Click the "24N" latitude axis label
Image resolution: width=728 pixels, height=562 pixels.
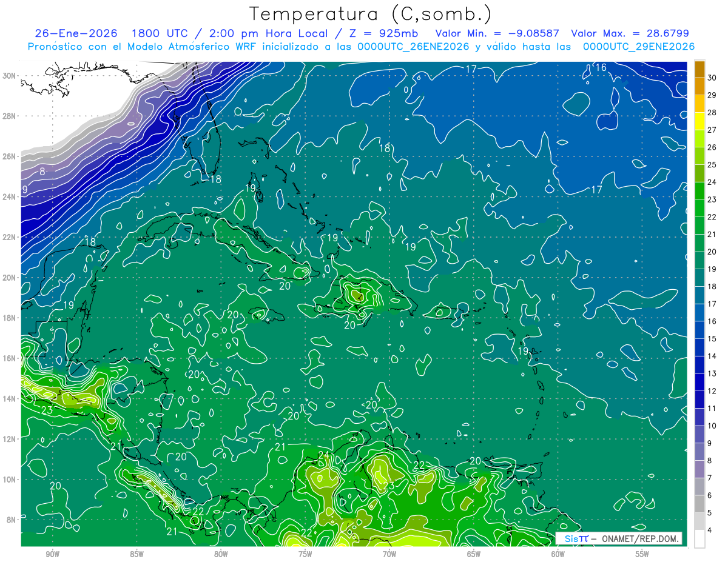click(10, 197)
